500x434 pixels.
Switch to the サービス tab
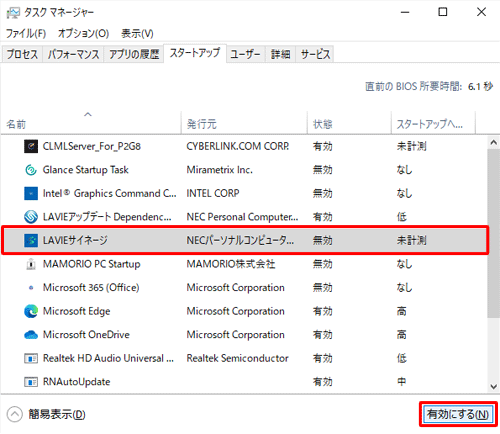pyautogui.click(x=315, y=54)
